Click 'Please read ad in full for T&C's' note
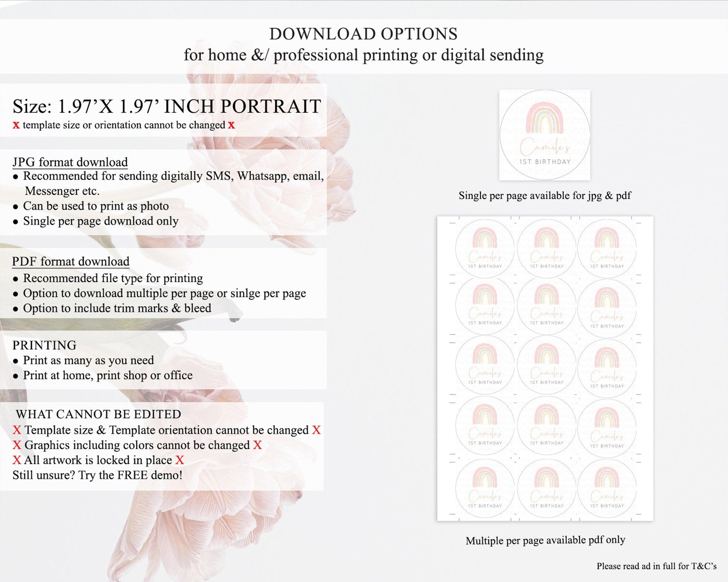This screenshot has height=582, width=728. point(656,566)
